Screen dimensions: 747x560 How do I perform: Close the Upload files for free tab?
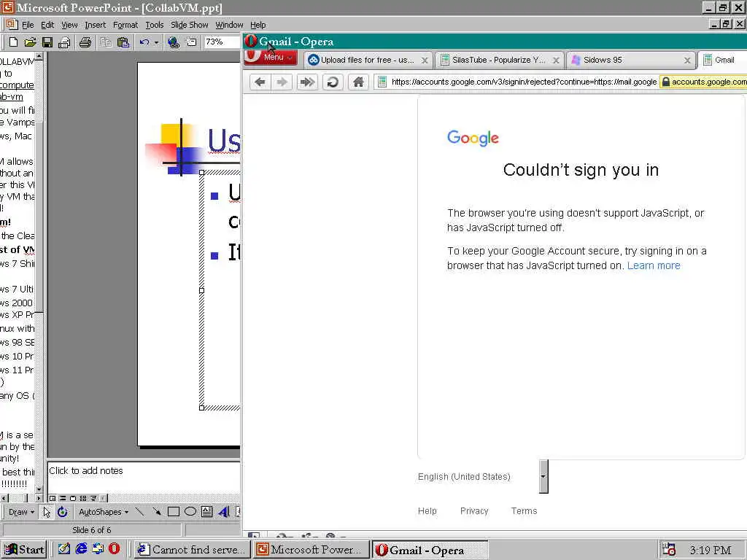click(x=425, y=61)
